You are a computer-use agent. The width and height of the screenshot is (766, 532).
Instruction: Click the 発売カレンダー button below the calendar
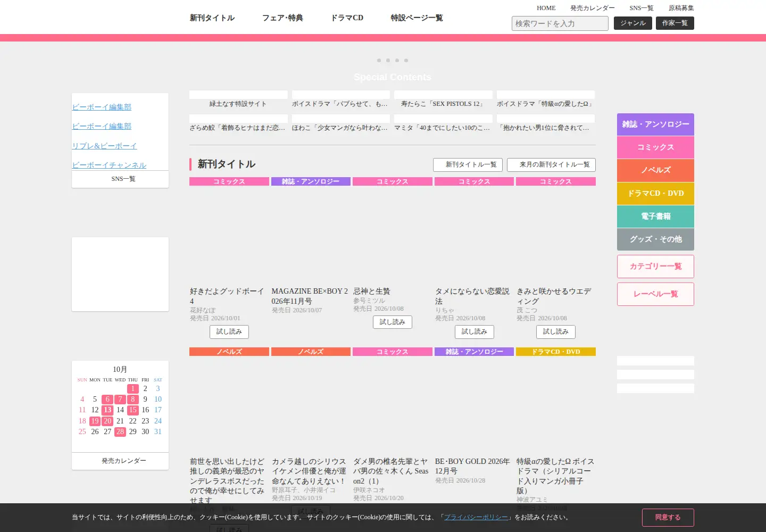pyautogui.click(x=120, y=461)
